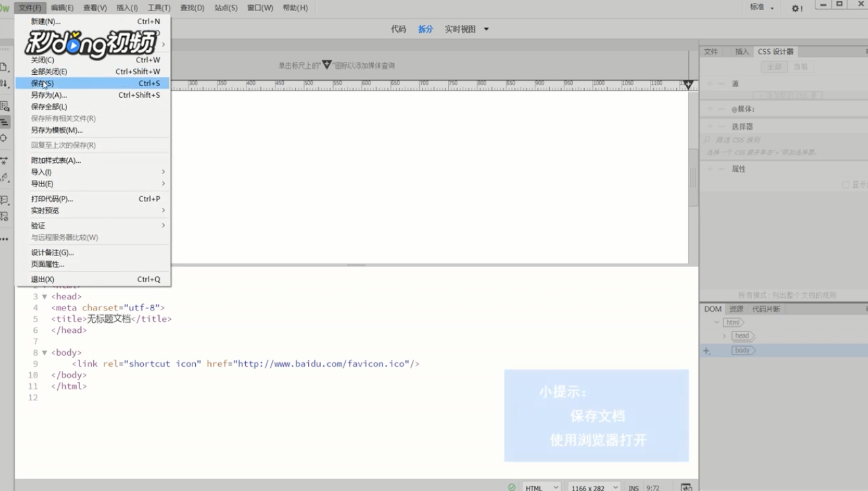Click the file management arrows icon

pyautogui.click(x=3, y=83)
